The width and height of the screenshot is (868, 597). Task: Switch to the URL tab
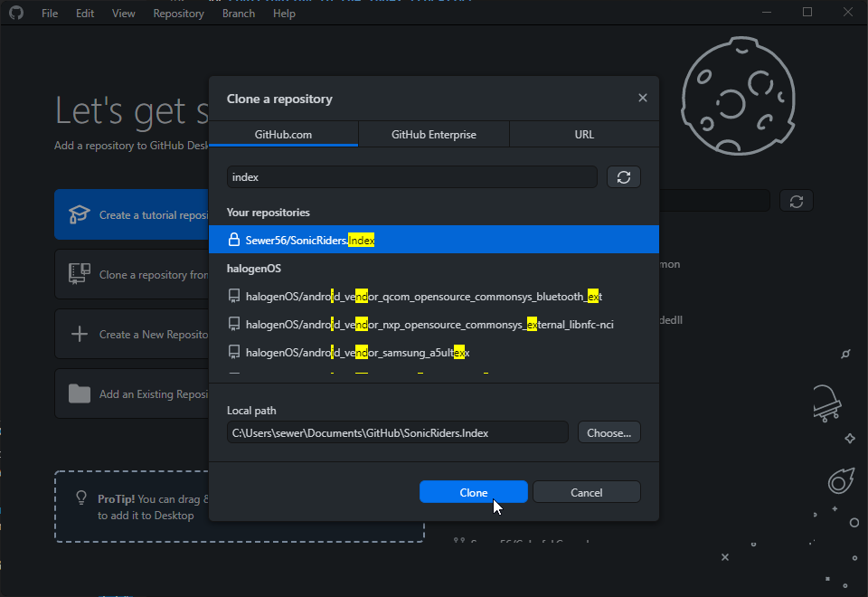[x=584, y=134]
